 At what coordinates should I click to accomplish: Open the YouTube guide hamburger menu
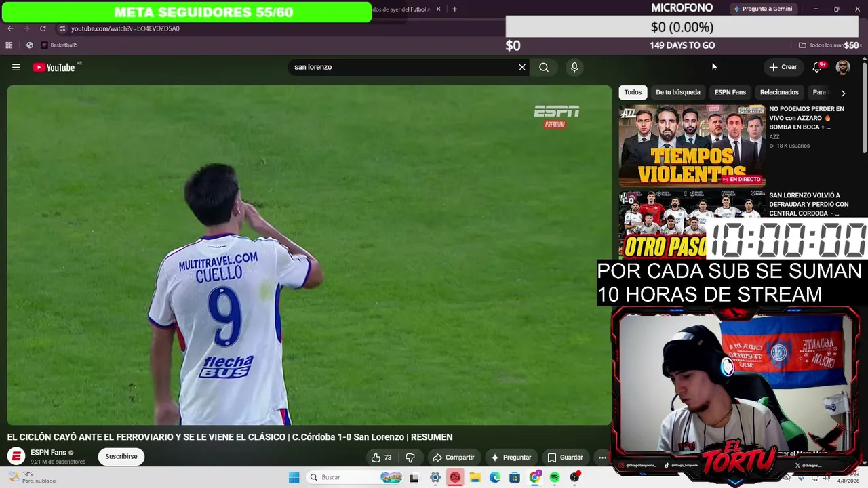pyautogui.click(x=16, y=67)
